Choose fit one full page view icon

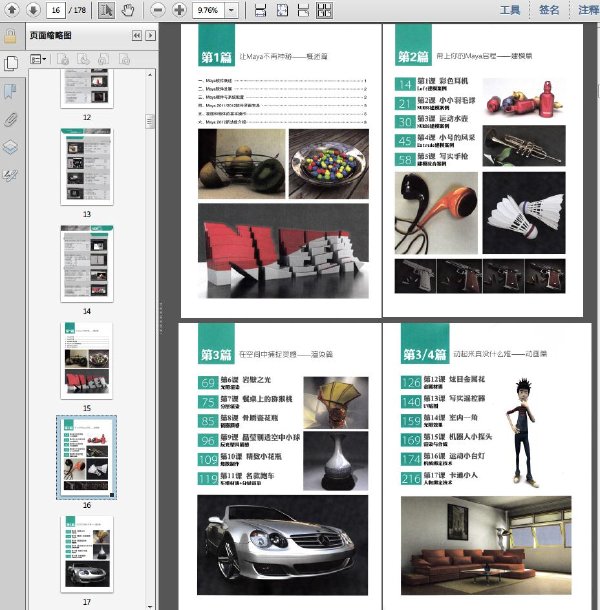(x=282, y=10)
